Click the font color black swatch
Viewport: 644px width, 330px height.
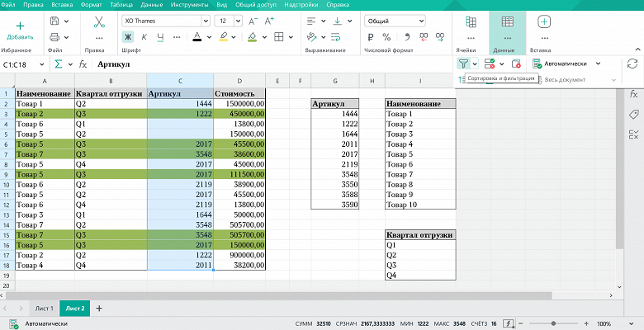pyautogui.click(x=197, y=37)
